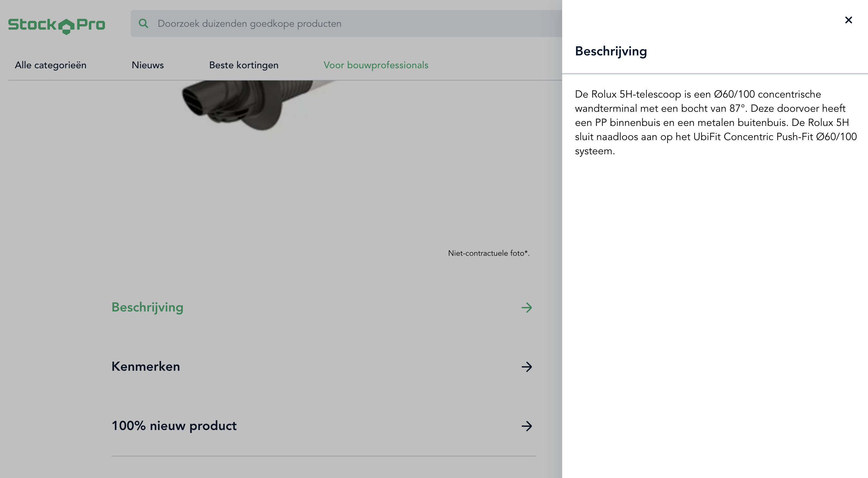Close the Beschrijving side panel
The height and width of the screenshot is (478, 868).
(x=848, y=20)
